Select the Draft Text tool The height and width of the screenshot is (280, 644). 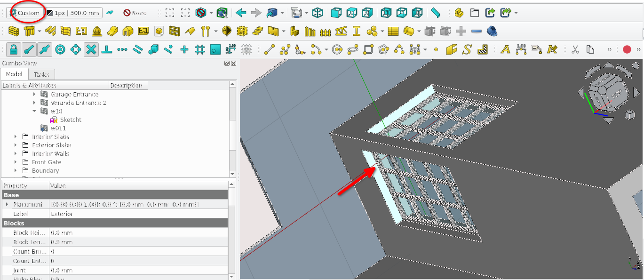point(505,49)
